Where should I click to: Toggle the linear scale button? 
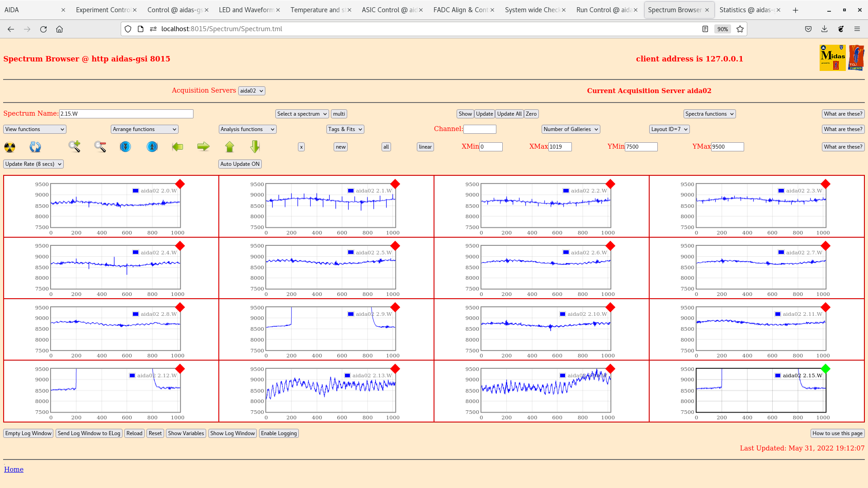click(x=425, y=147)
